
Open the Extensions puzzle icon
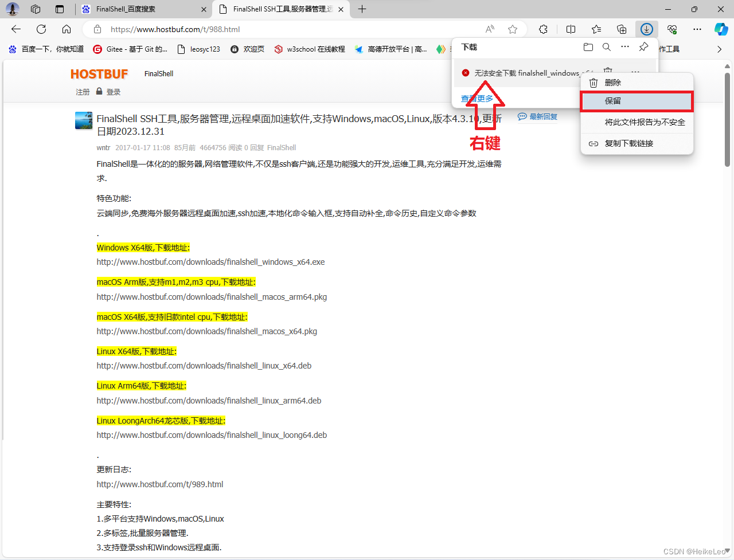pos(544,29)
